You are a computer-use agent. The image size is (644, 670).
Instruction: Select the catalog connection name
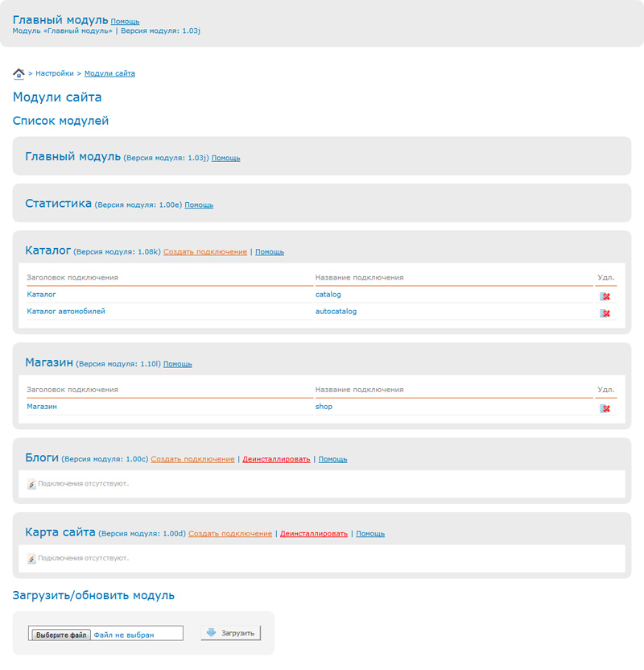[328, 295]
